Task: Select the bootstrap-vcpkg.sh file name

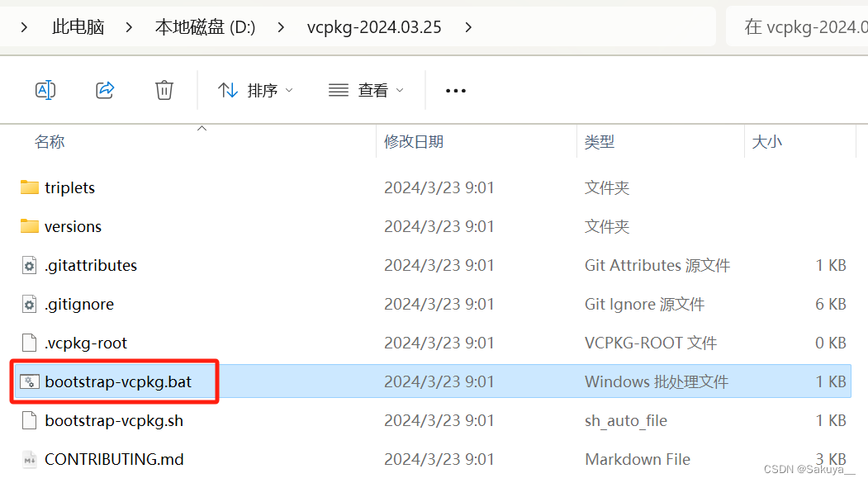Action: 114,420
